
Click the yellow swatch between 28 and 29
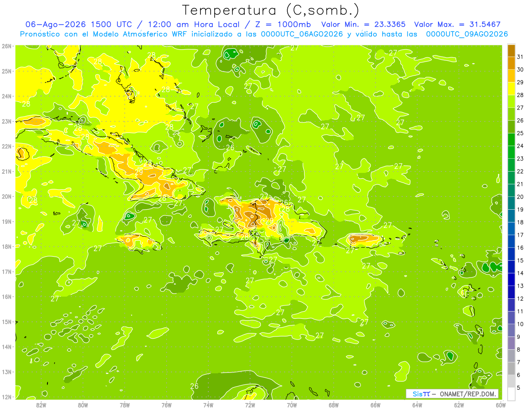[511, 89]
